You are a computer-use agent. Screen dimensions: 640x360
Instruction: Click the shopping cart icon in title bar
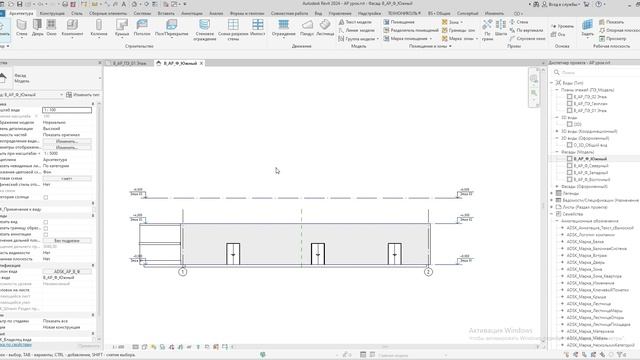tap(587, 4)
